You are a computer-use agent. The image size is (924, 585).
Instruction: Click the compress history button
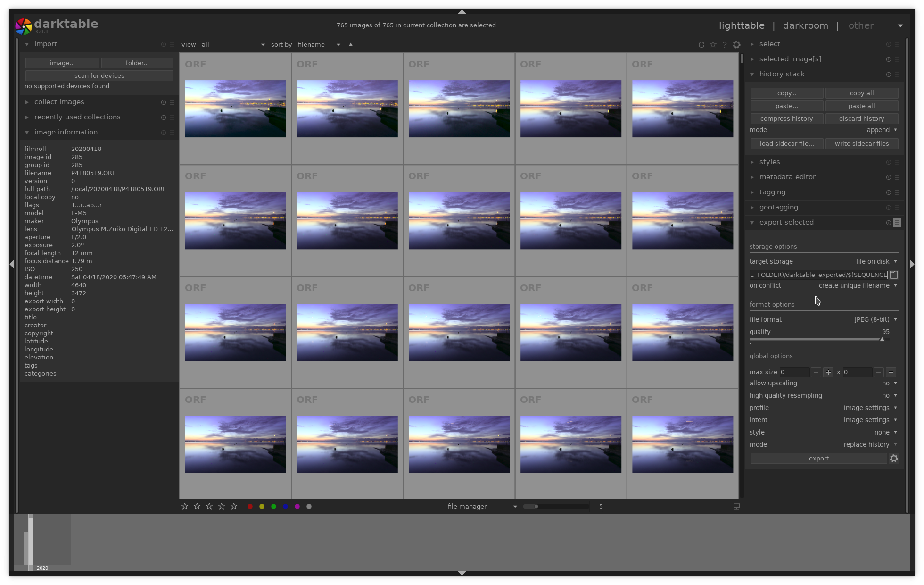[786, 119]
